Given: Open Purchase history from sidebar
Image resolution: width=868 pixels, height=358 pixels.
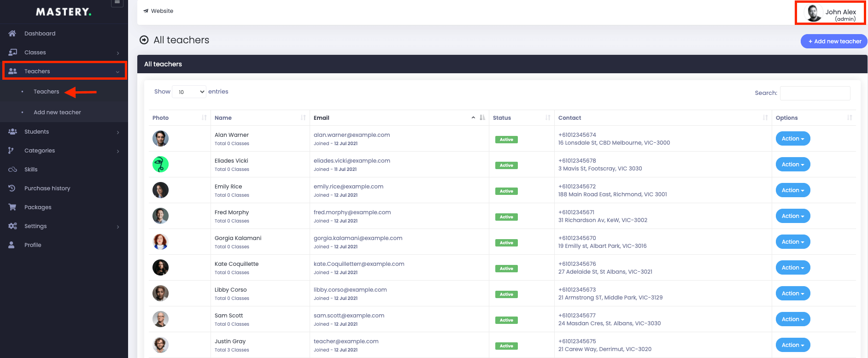Looking at the screenshot, I should click(47, 188).
